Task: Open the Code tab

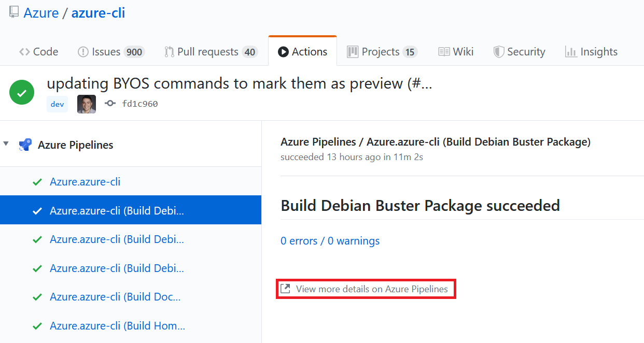Action: tap(39, 52)
